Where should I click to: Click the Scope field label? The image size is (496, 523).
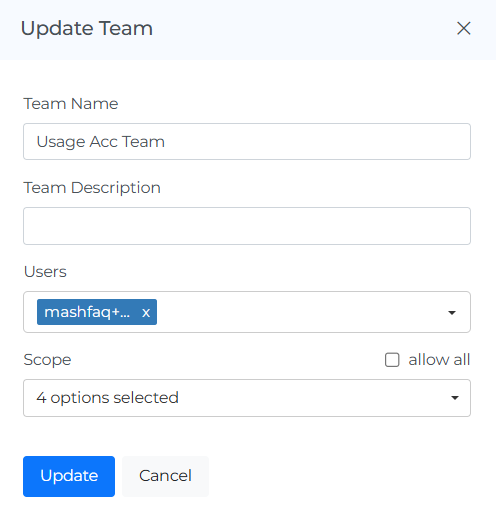pyautogui.click(x=47, y=360)
